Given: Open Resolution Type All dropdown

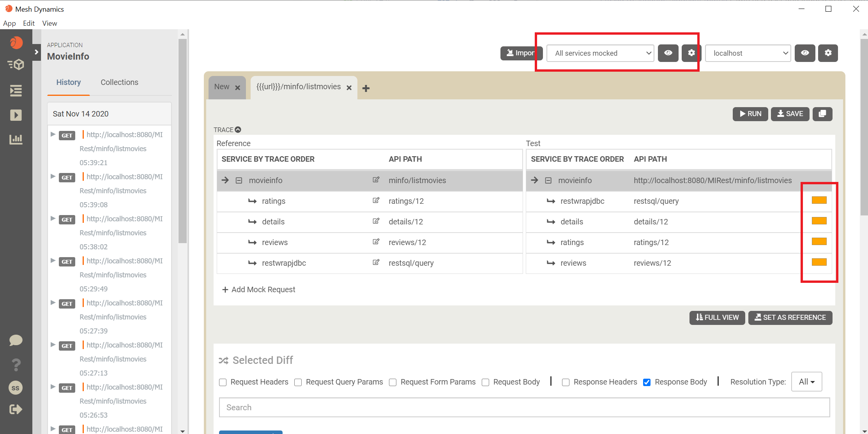Looking at the screenshot, I should tap(806, 382).
